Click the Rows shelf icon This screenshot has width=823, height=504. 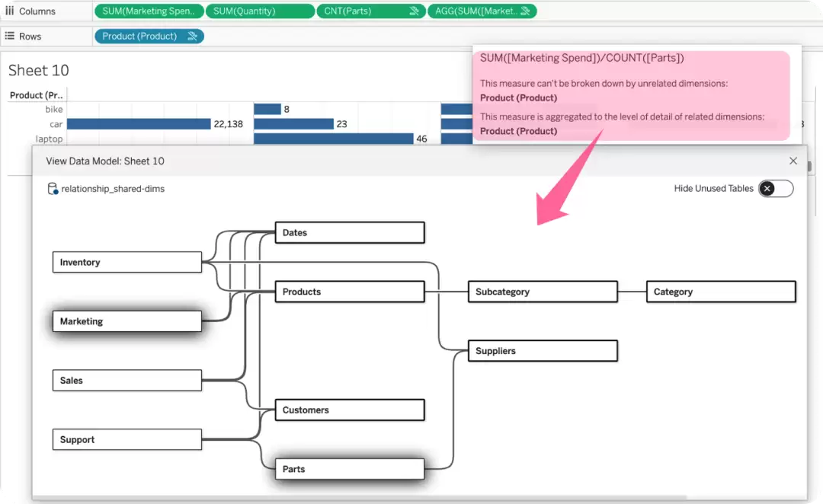[x=9, y=37]
